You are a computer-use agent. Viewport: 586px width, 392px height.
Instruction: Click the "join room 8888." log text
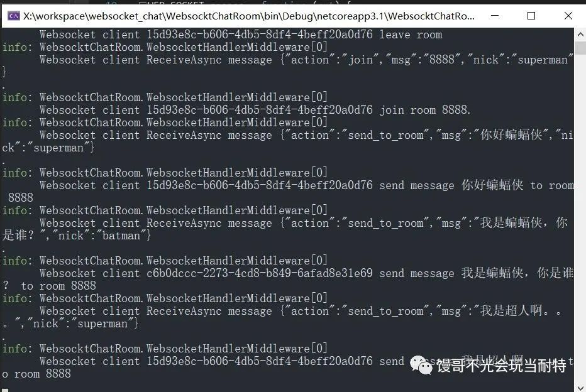pyautogui.click(x=425, y=110)
